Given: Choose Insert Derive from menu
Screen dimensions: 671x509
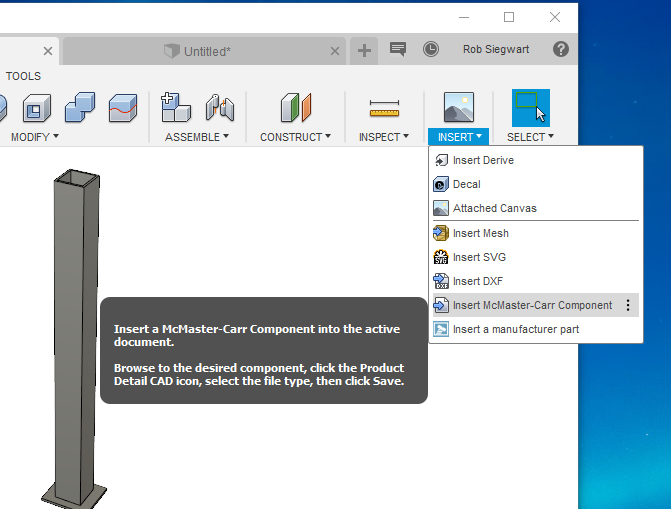Looking at the screenshot, I should point(536,160).
